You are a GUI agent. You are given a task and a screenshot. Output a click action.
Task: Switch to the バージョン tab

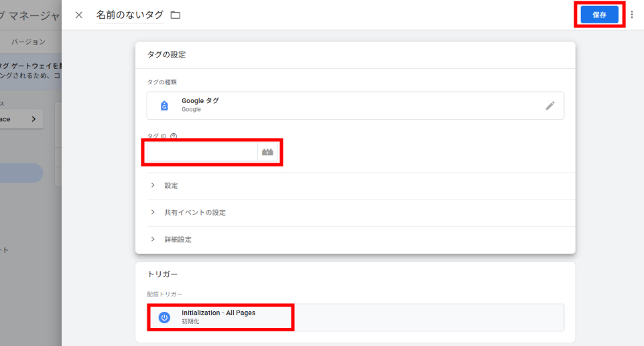[x=29, y=41]
